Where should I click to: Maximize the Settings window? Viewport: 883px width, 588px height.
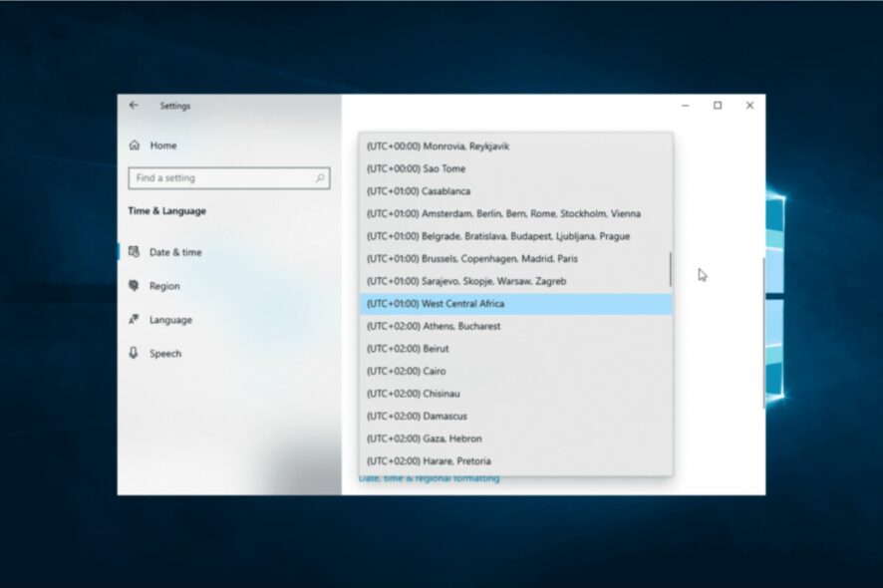coord(718,106)
